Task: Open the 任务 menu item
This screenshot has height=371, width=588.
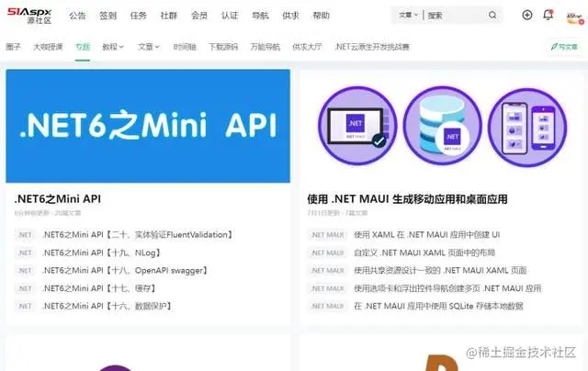Action: click(138, 16)
